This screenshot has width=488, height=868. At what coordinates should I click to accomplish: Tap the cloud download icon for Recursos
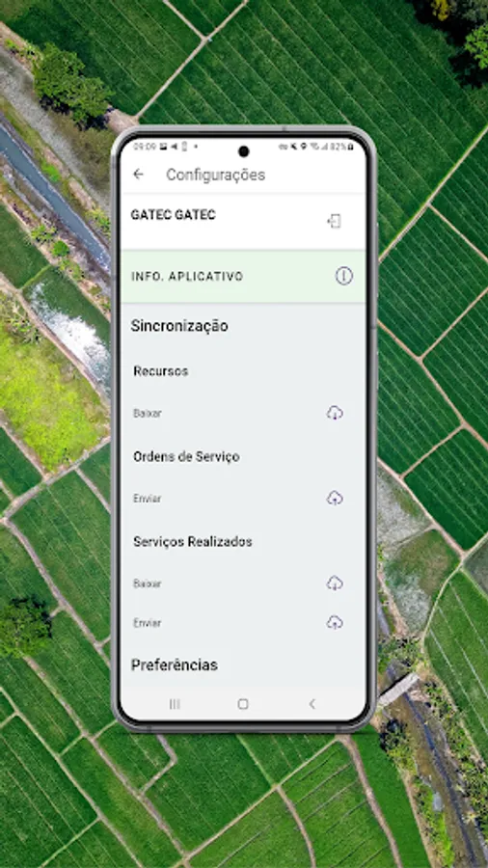point(335,413)
